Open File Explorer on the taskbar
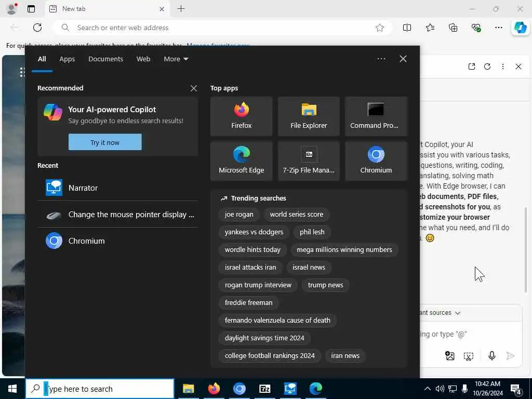Viewport: 532px width, 399px height. tap(188, 389)
